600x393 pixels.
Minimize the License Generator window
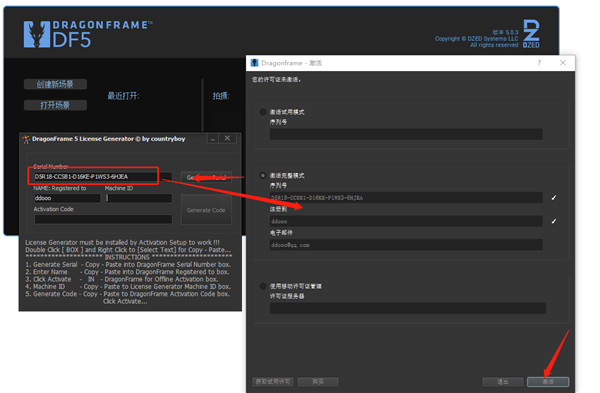click(x=213, y=139)
